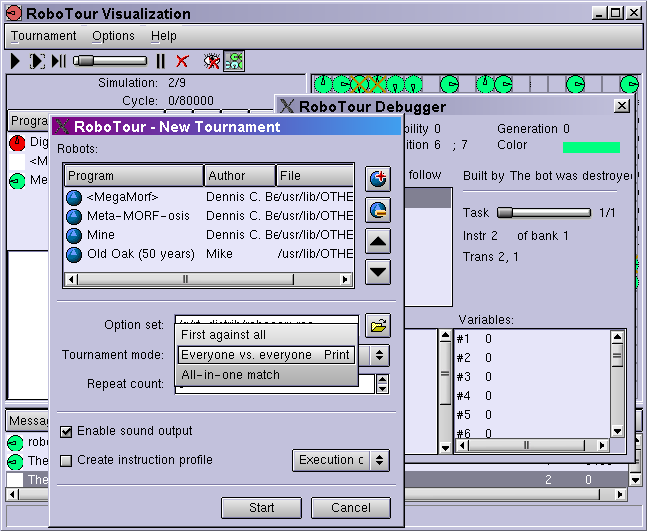
Task: Move selected robot down in list
Action: (378, 272)
